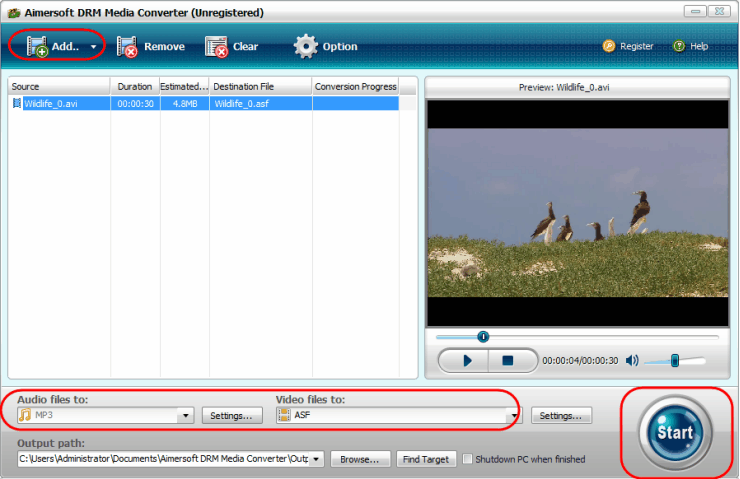Click the Wildlife preview video frame
The image size is (740, 479).
pos(578,213)
